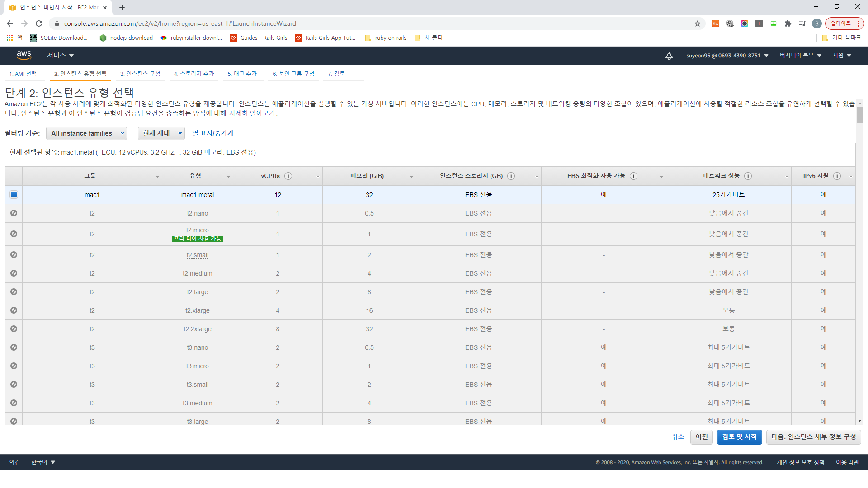Go to step 7. 검토 tab
Screen dimensions: 868x488
click(336, 74)
